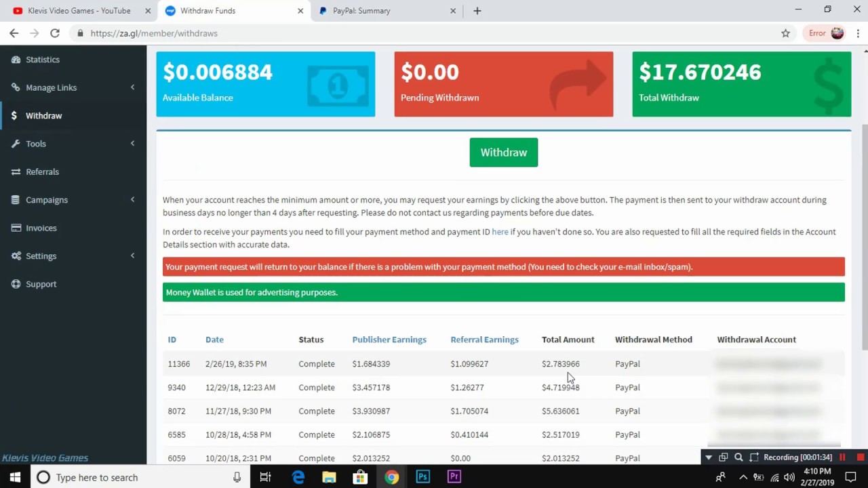
Task: Click withdrawal ID 9340
Action: (x=176, y=388)
